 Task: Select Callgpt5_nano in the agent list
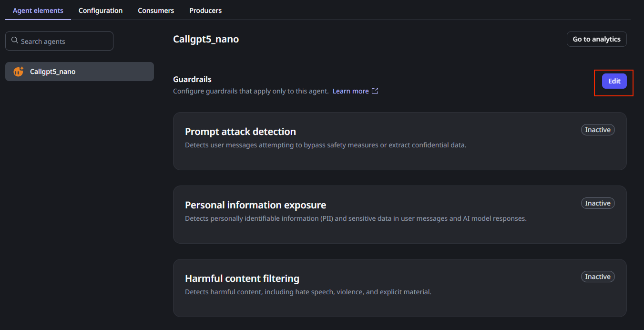(80, 72)
